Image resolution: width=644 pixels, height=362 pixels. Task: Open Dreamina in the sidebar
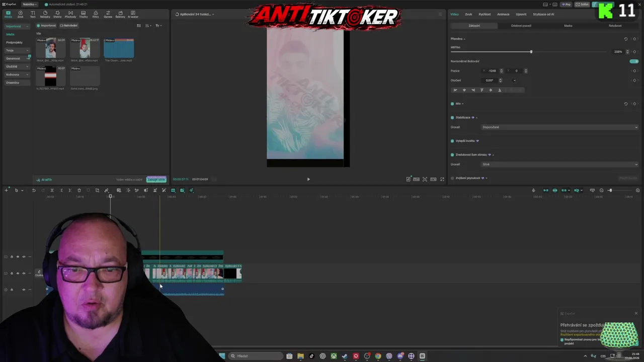(17, 82)
